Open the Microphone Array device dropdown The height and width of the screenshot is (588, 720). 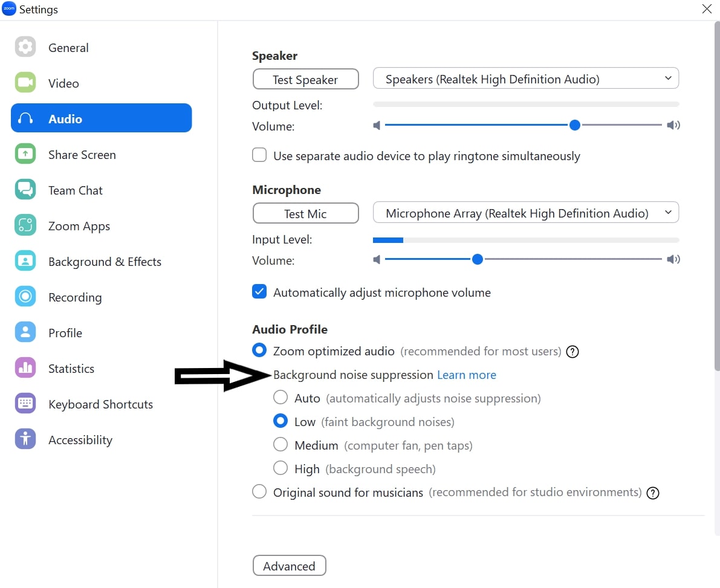coord(526,213)
